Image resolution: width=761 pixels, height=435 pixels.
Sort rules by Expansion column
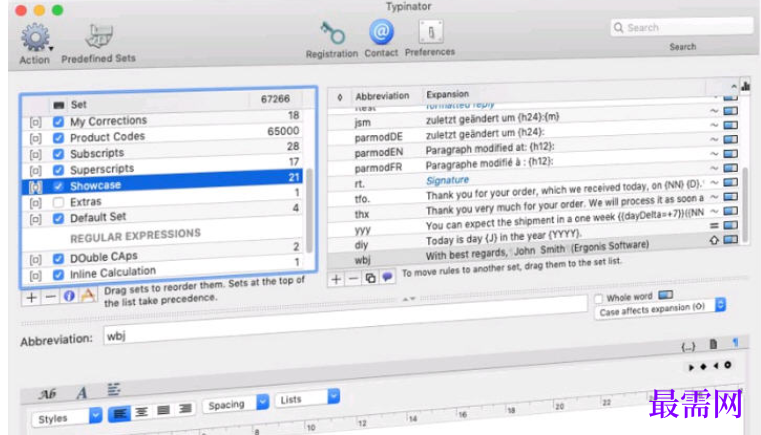[x=447, y=94]
